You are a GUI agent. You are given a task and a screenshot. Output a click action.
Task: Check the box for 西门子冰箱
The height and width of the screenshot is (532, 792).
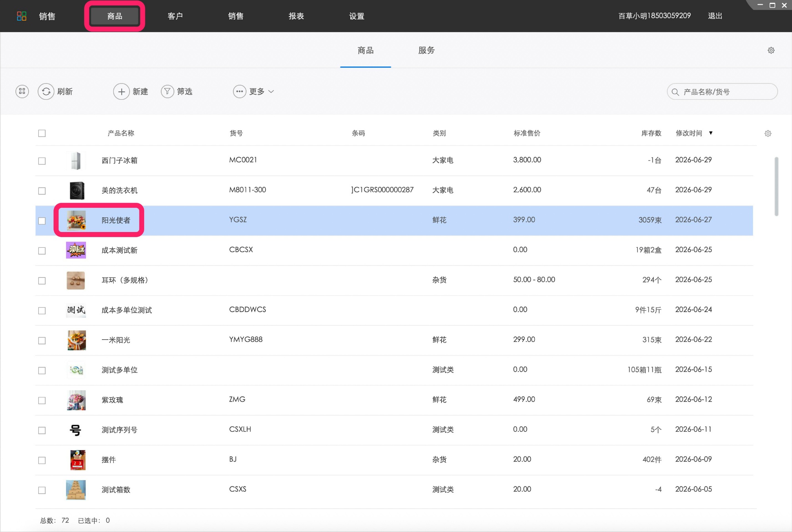coord(42,161)
